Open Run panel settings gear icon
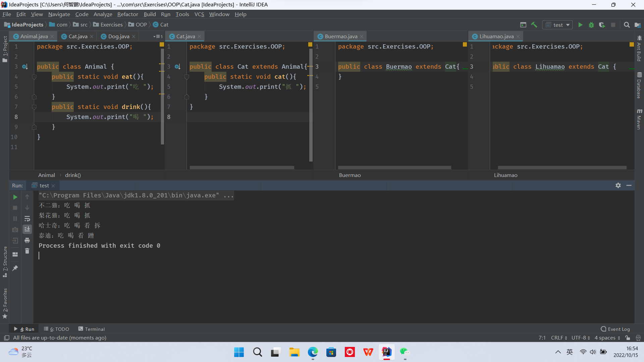 coord(618,185)
